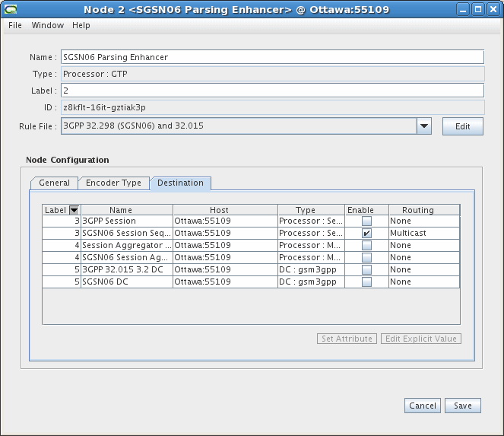
Task: Click Type cell of 3GPP 32.015 3.2 DC row
Action: [311, 269]
